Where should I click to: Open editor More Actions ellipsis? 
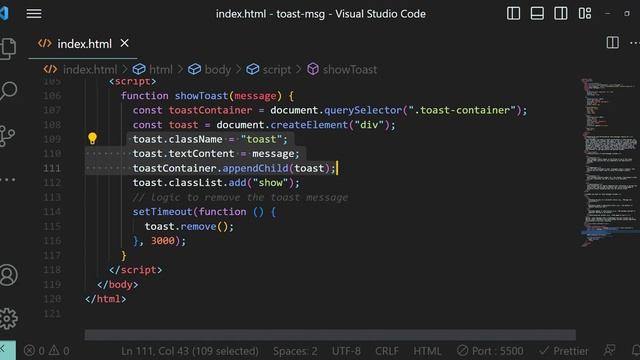635,42
